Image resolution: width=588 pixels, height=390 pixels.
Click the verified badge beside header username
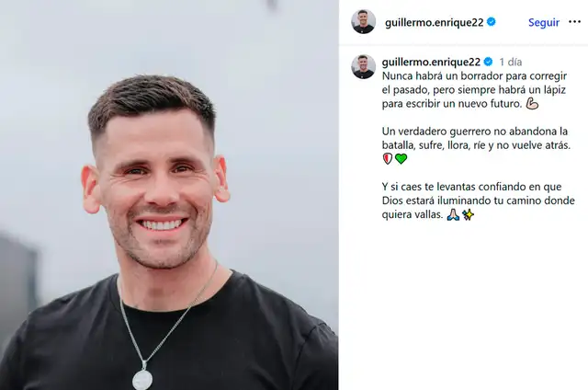[492, 22]
